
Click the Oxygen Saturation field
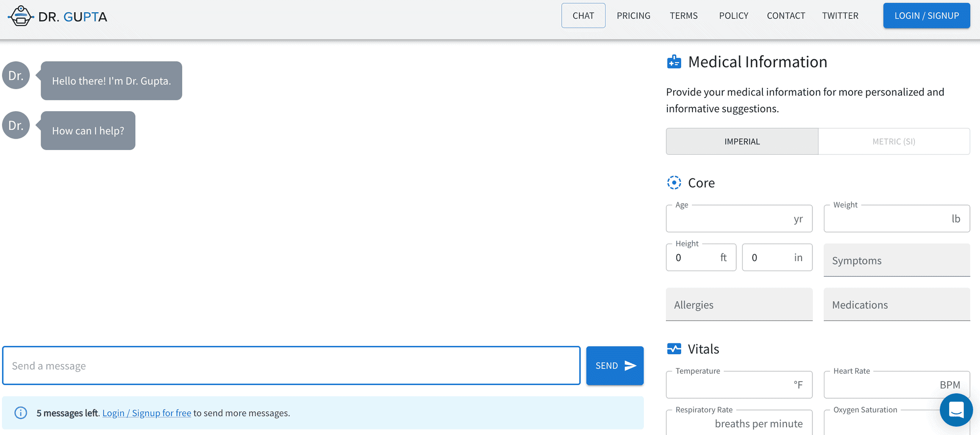tap(897, 423)
